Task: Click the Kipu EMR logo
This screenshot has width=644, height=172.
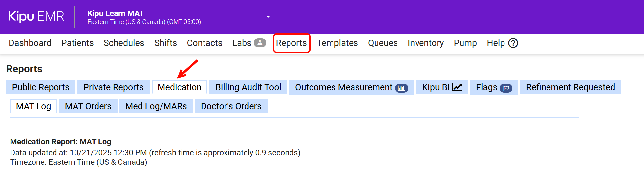Action: tap(36, 16)
